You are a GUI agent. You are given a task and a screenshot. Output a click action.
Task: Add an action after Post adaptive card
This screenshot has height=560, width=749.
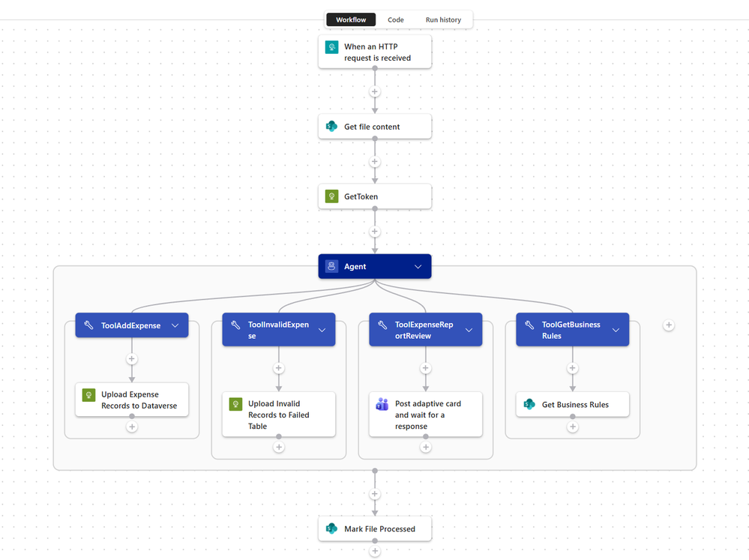click(x=426, y=447)
